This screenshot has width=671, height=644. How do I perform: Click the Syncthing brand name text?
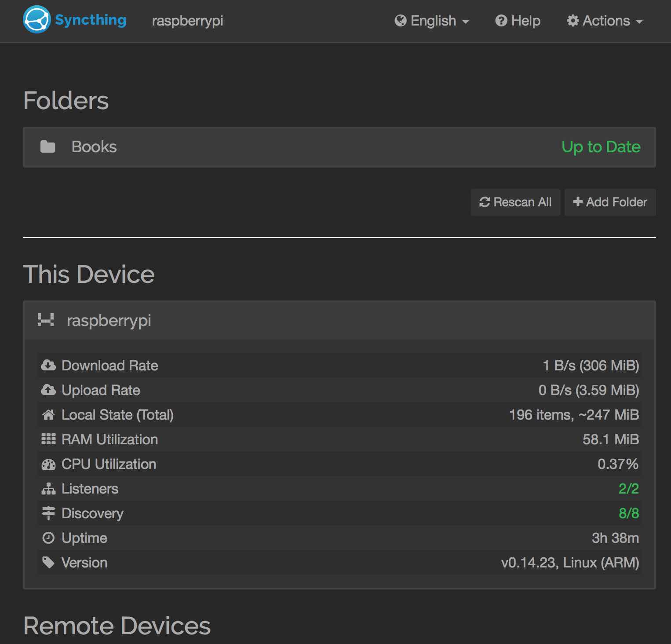(x=91, y=20)
